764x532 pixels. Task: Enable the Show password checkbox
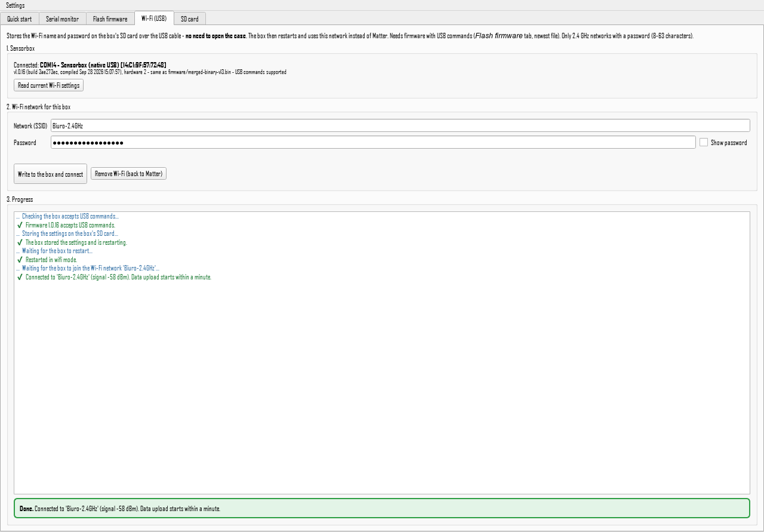tap(704, 142)
